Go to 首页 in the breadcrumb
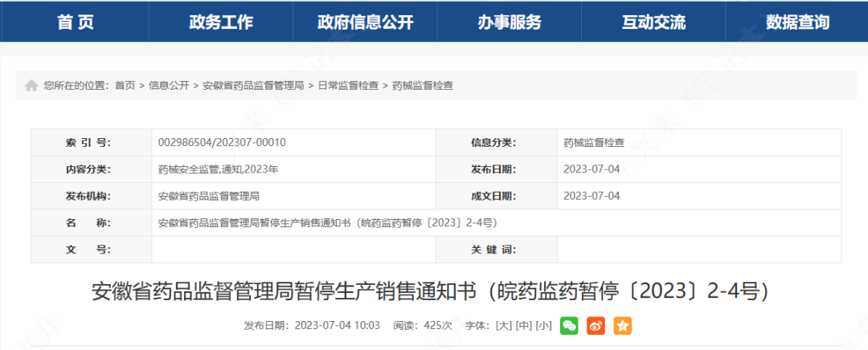Screen dimensions: 868x350 pyautogui.click(x=125, y=86)
